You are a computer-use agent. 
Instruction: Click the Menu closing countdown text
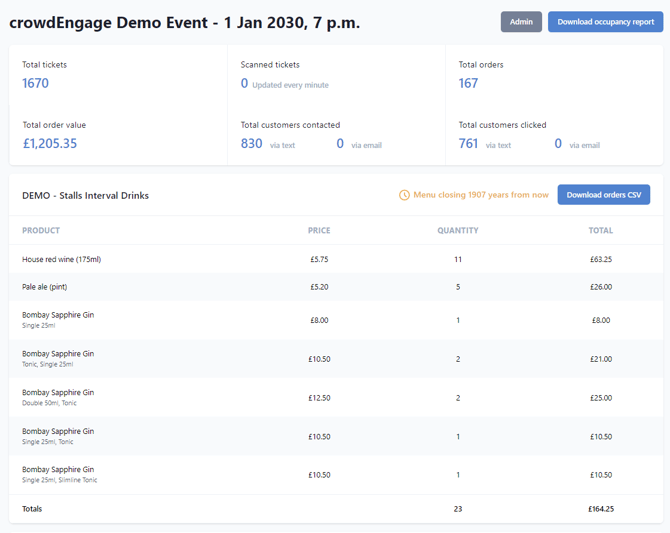(481, 195)
